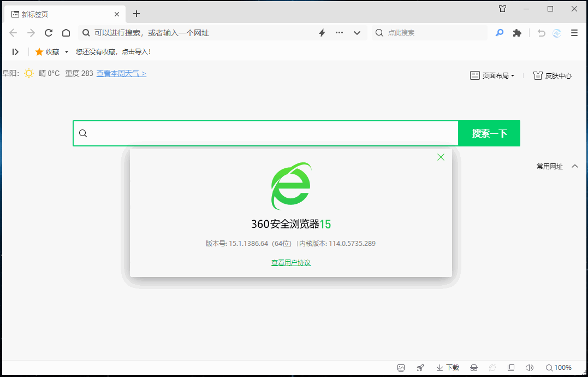Click the undo closed tab icon
588x377 pixels.
click(x=541, y=33)
